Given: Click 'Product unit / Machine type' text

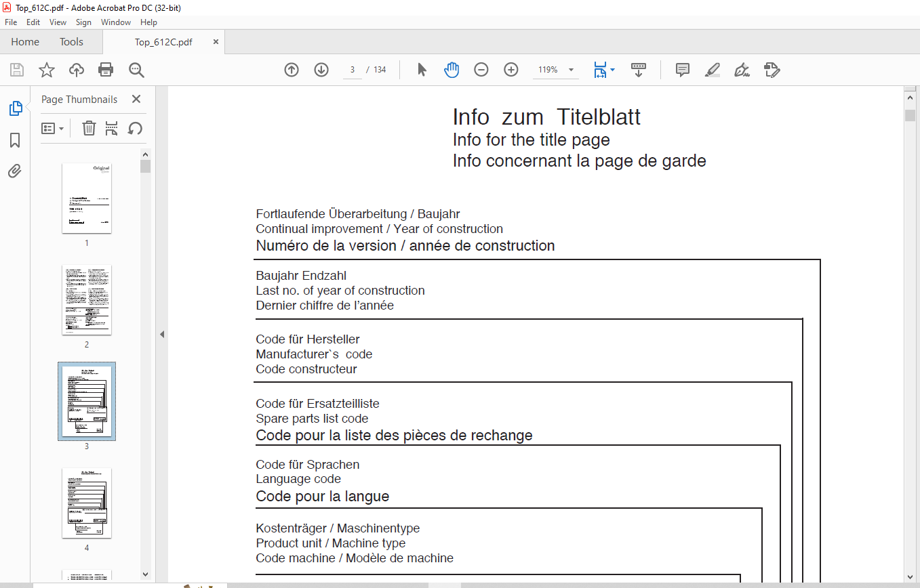Looking at the screenshot, I should pyautogui.click(x=331, y=543).
